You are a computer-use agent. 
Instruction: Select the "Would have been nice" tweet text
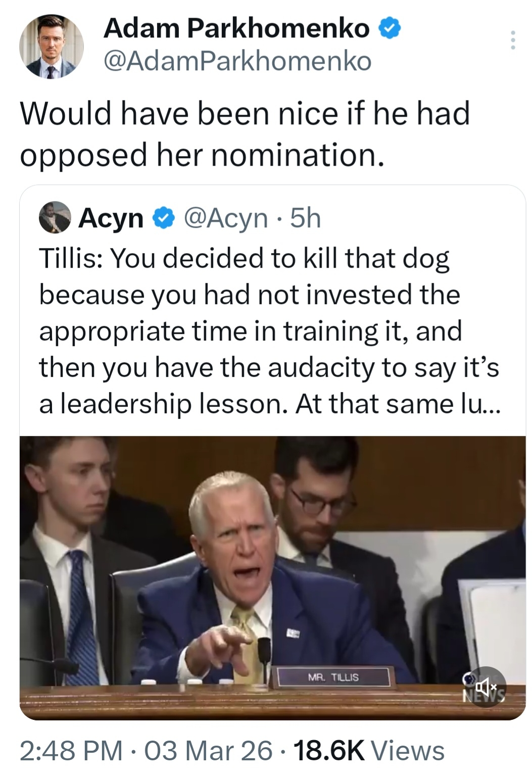[245, 133]
